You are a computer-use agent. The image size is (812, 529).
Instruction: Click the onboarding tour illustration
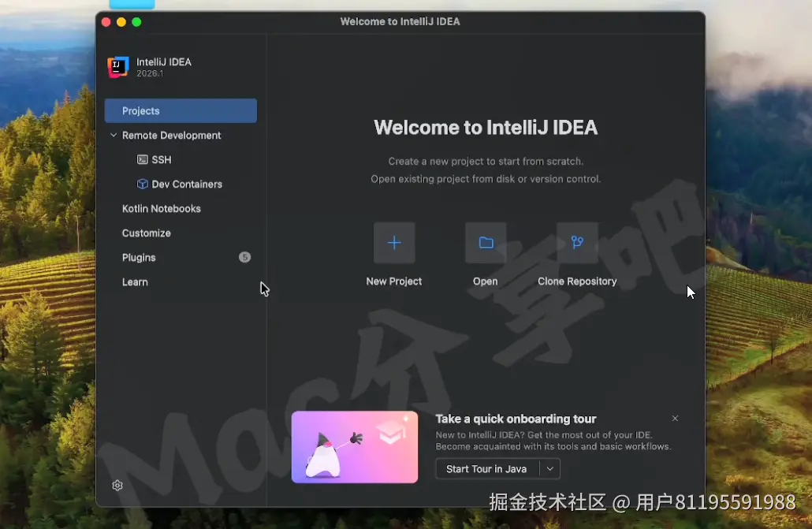point(355,447)
